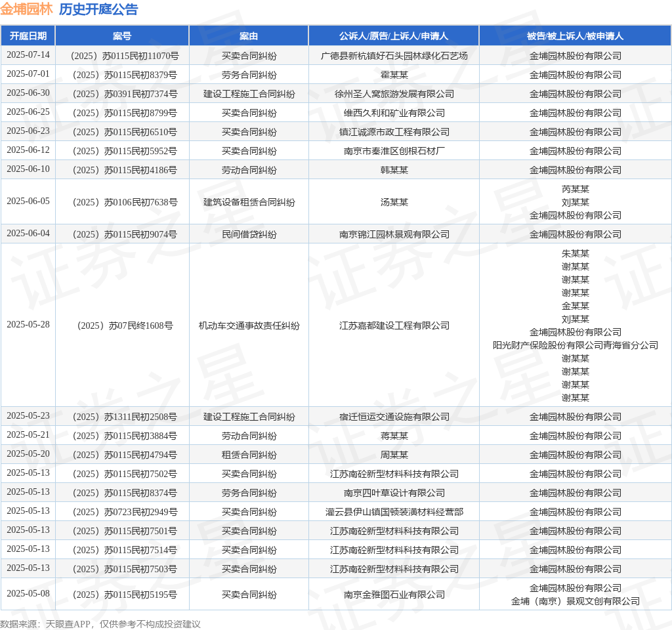Click plaintiff 维西久利和矿业有限公司
Screen dimensions: 672x630
point(394,113)
